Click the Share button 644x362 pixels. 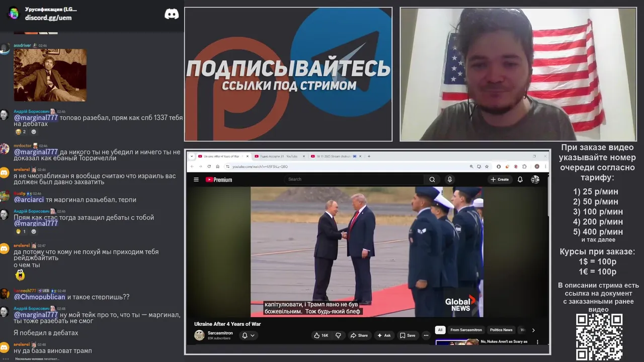359,335
